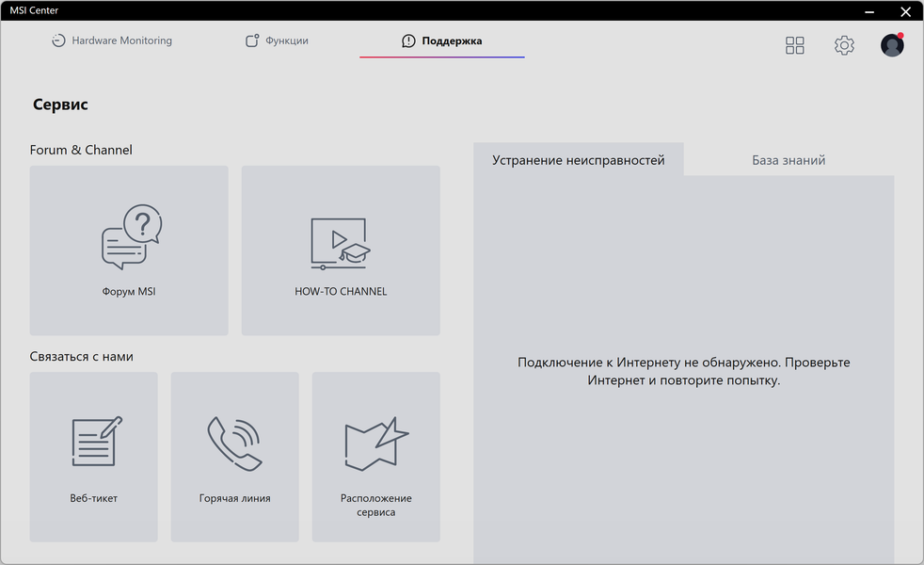Click the Расположение сервиса map icon
Image resolution: width=924 pixels, height=565 pixels.
coord(376,444)
